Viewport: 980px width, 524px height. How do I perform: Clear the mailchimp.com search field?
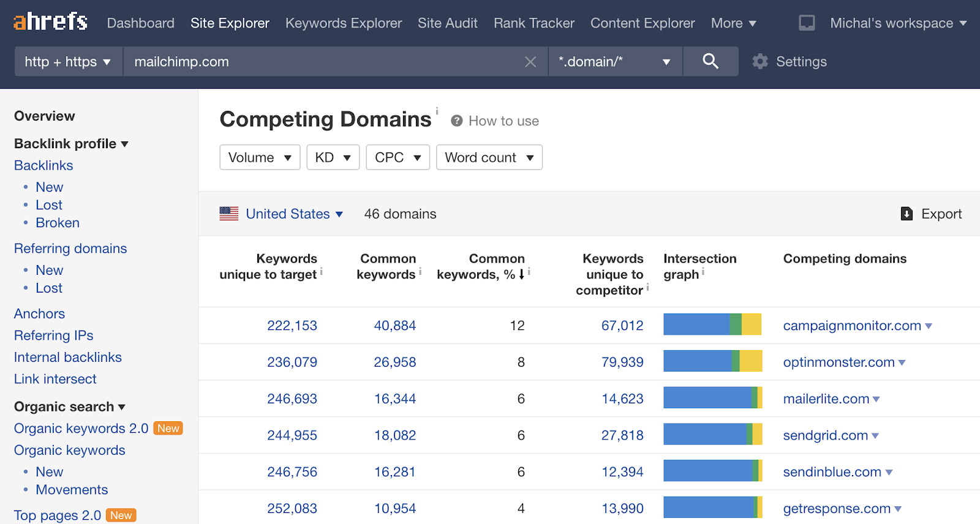point(530,62)
